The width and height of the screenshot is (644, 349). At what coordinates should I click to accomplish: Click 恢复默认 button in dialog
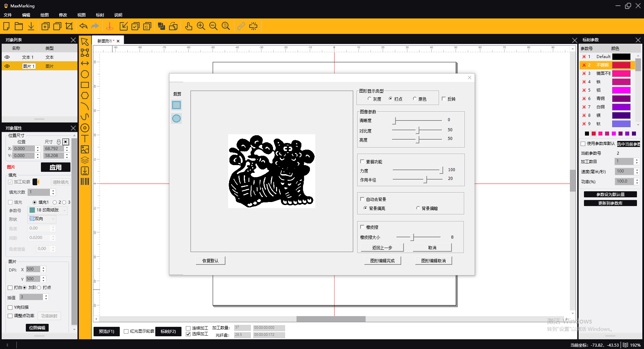[x=210, y=261]
